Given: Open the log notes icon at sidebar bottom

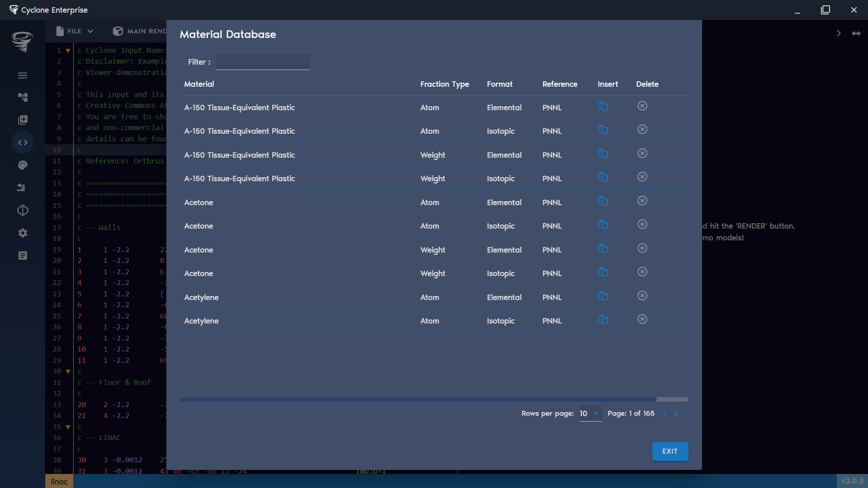Looking at the screenshot, I should [x=22, y=255].
